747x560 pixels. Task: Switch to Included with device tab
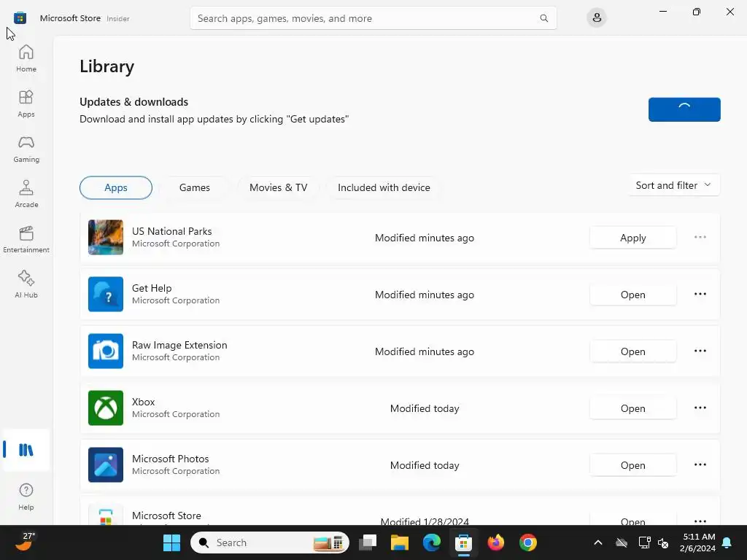[384, 187]
